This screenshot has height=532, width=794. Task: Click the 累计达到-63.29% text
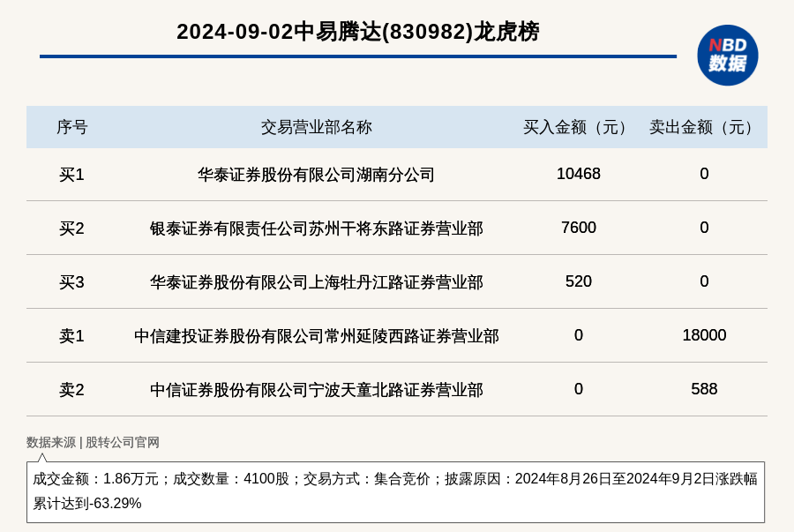point(87,504)
